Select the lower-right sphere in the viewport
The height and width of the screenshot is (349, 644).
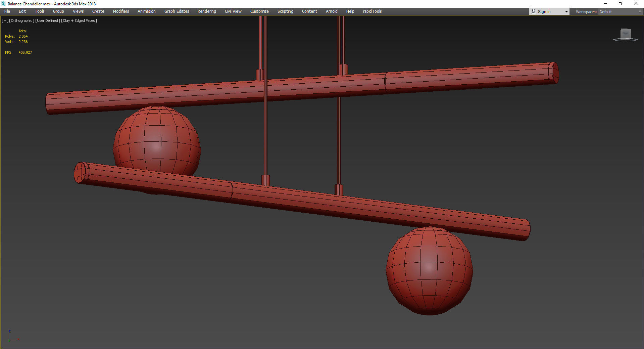pyautogui.click(x=429, y=271)
